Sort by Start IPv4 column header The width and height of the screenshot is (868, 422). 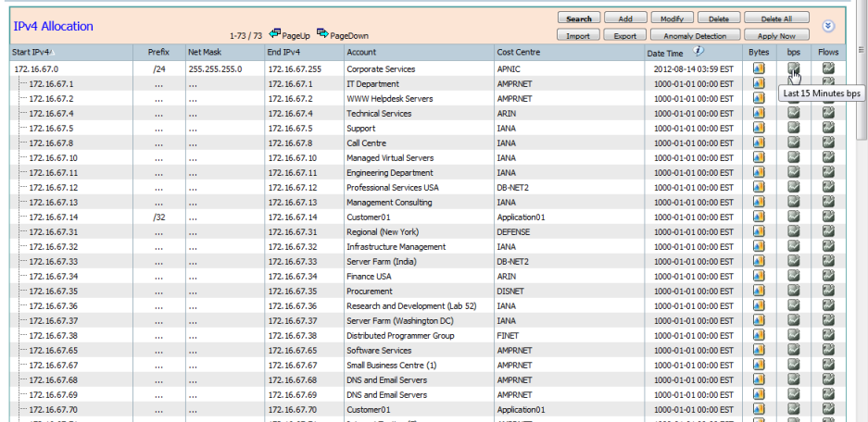[x=33, y=53]
